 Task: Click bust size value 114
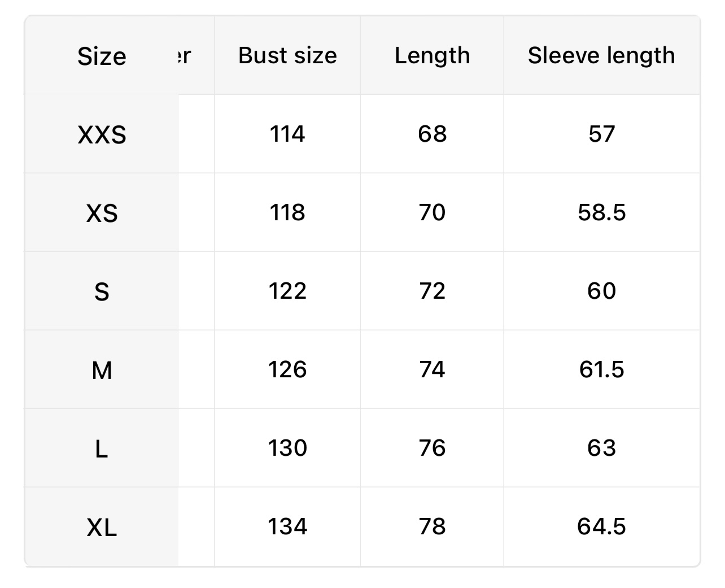[x=287, y=134]
